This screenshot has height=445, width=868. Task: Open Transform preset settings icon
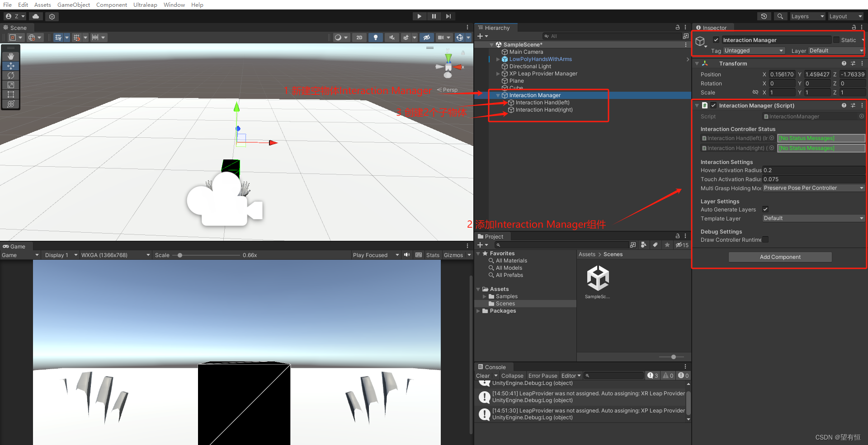coord(853,64)
